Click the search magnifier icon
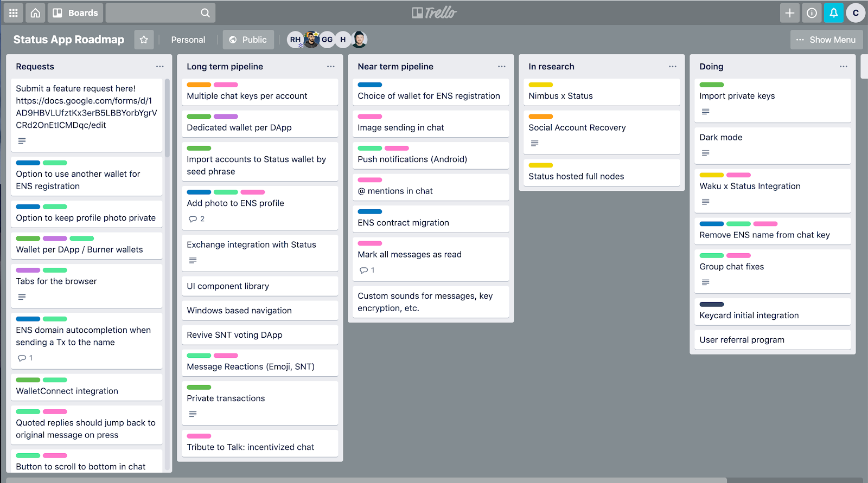This screenshot has width=868, height=483. tap(205, 12)
